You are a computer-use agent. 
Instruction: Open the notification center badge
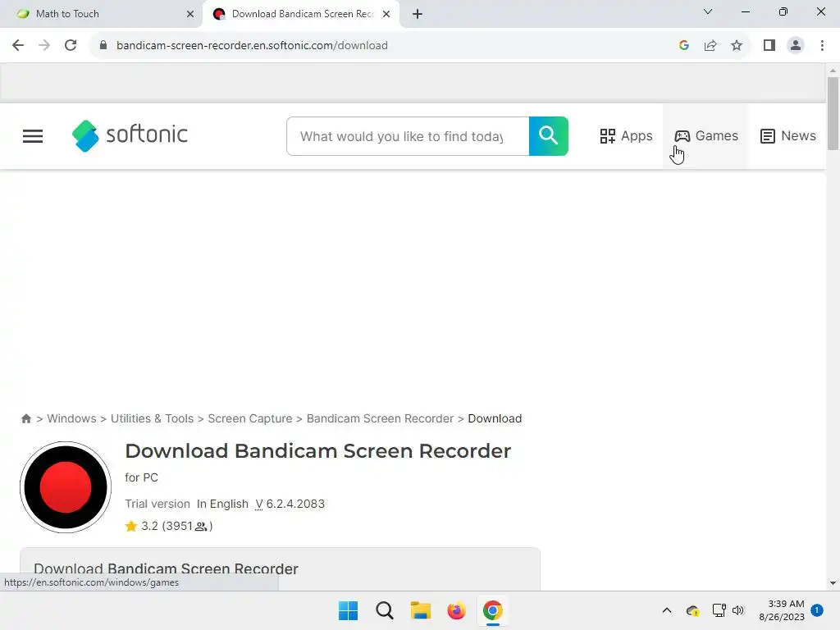coord(817,610)
